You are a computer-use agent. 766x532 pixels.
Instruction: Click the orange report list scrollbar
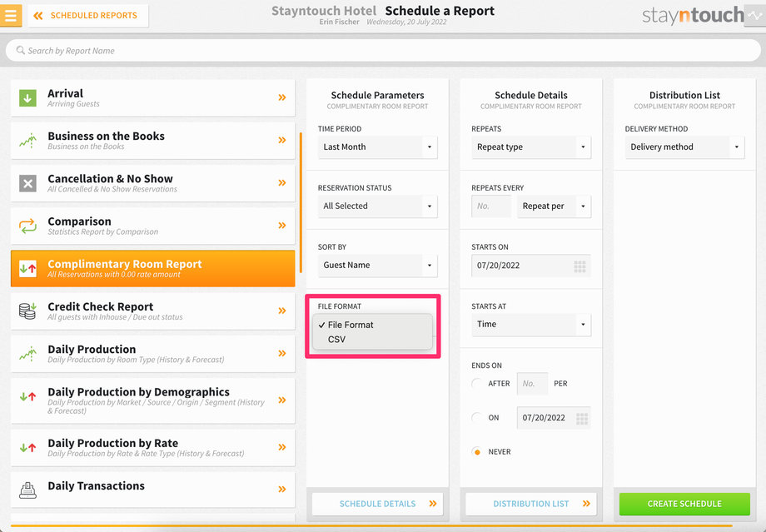click(x=301, y=202)
